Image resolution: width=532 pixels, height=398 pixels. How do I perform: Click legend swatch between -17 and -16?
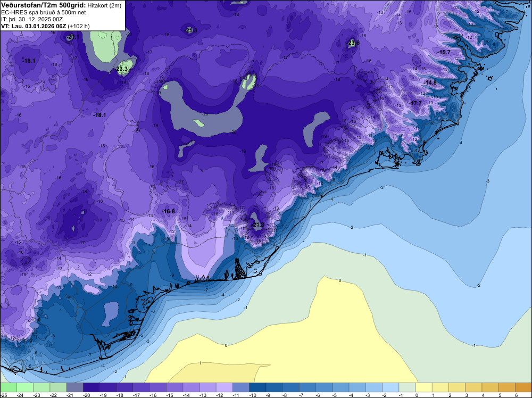click(x=141, y=387)
